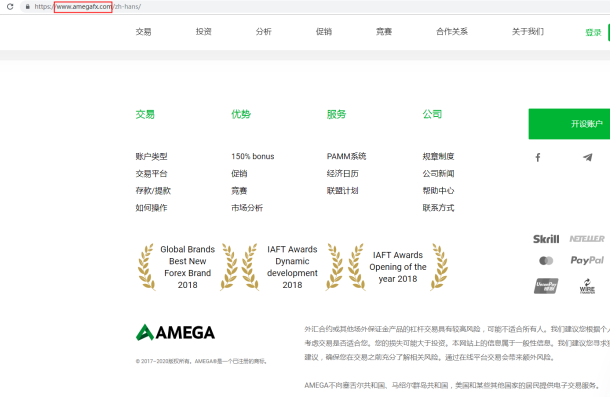Click the green 登录 login link
This screenshot has width=610, height=397.
pos(593,33)
